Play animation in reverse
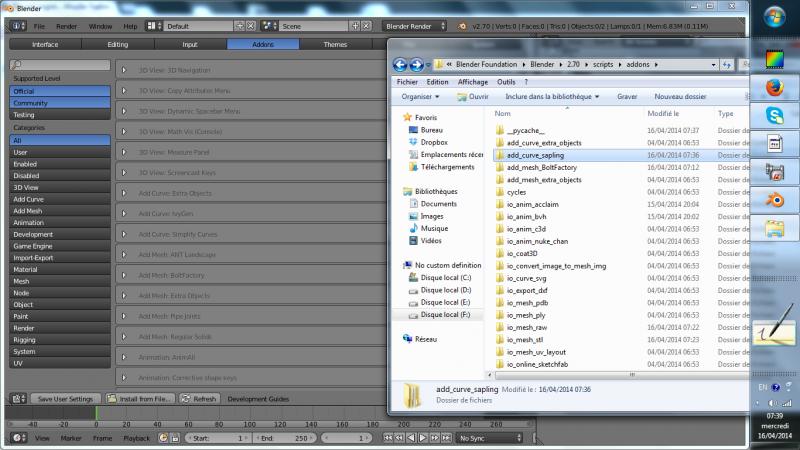 [x=411, y=438]
